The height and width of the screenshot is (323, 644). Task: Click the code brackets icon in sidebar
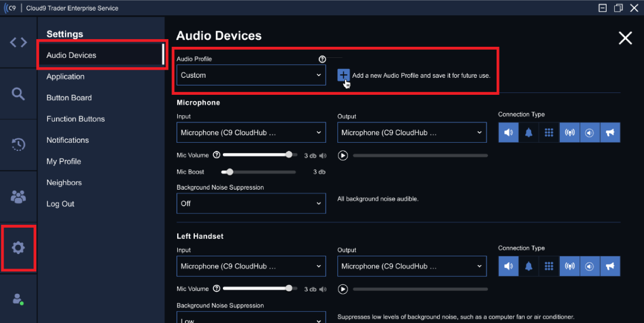tap(18, 42)
